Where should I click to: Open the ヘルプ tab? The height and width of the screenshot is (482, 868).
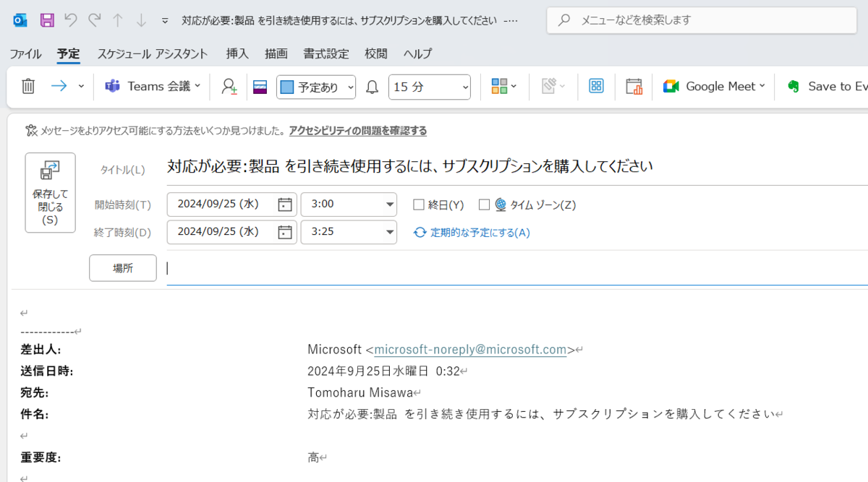pos(417,53)
